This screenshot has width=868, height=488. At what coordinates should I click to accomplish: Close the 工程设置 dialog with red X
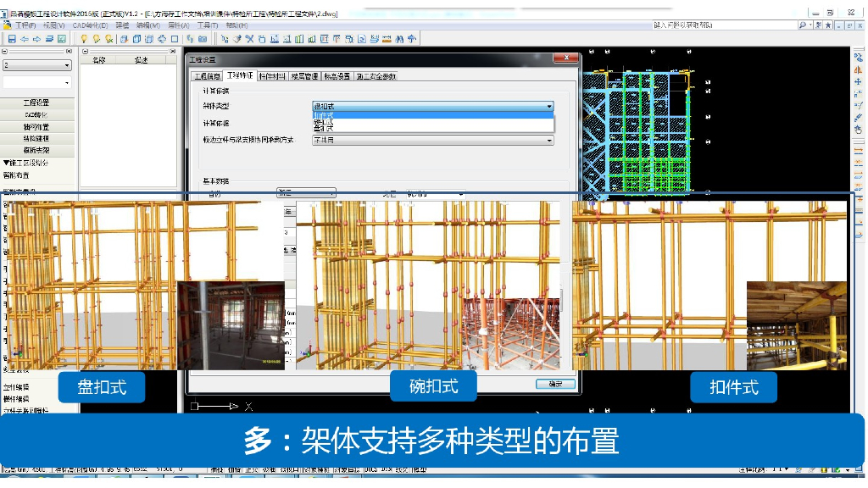click(x=565, y=58)
